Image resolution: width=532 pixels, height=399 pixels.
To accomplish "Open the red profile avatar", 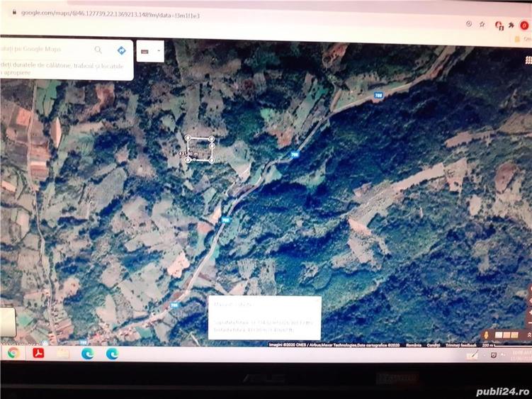I will click(524, 25).
